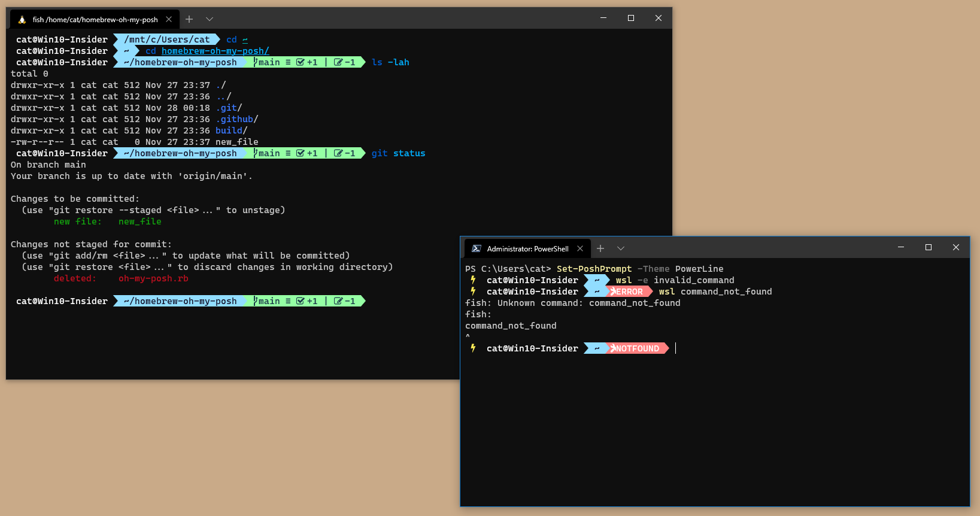The image size is (980, 516).
Task: Click the 'invalid_command' argument text
Action: point(694,280)
